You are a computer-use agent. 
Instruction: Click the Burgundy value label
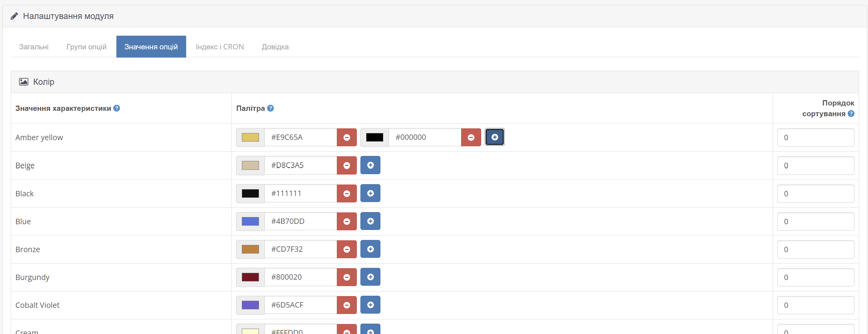point(33,277)
